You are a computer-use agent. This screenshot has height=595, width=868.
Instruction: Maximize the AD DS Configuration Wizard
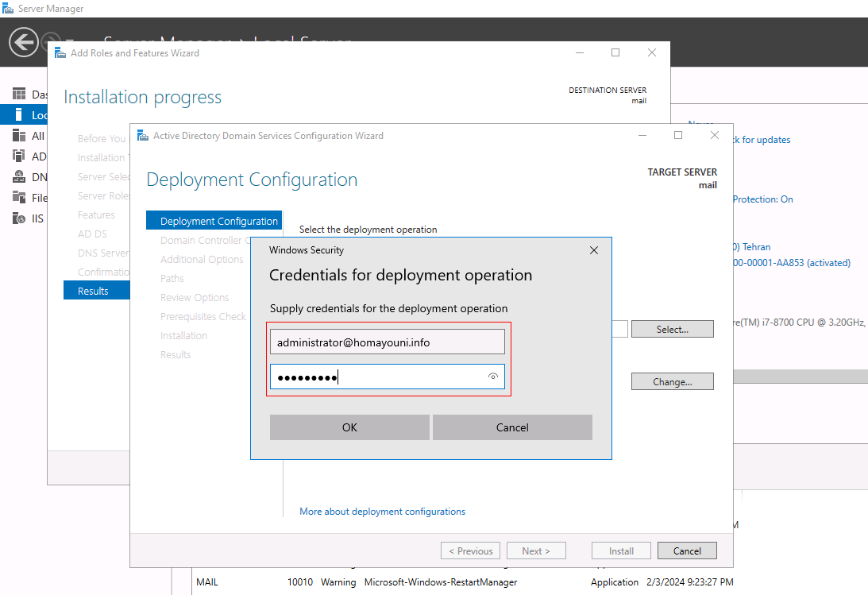click(678, 136)
